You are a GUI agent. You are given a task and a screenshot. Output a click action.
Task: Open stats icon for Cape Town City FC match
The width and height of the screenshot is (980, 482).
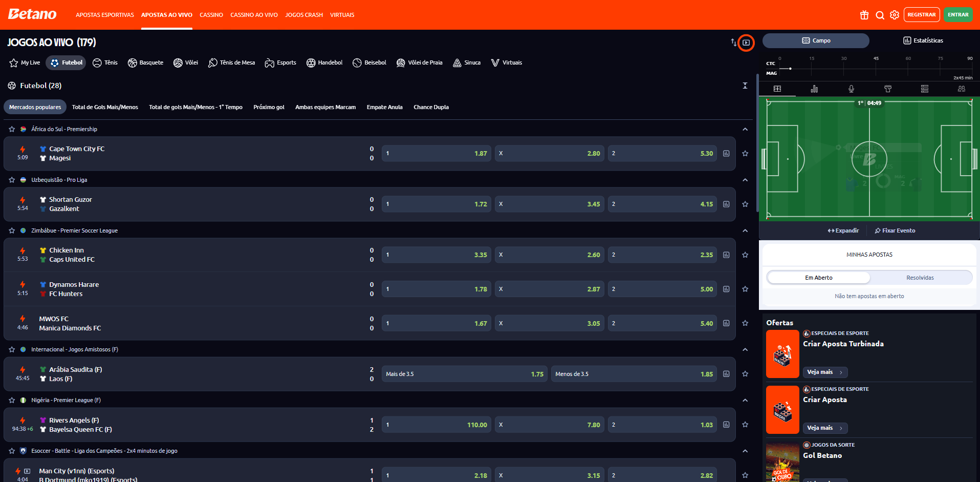click(726, 153)
